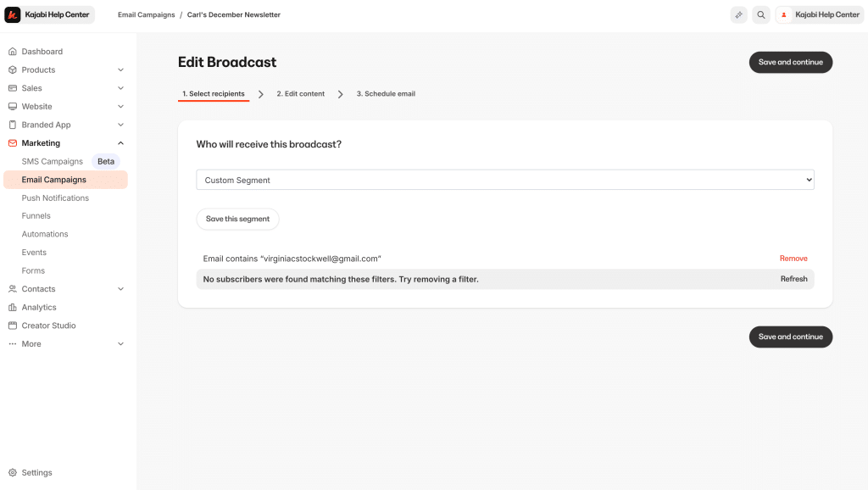Open the Custom Segment dropdown
This screenshot has height=490, width=868.
click(x=504, y=180)
